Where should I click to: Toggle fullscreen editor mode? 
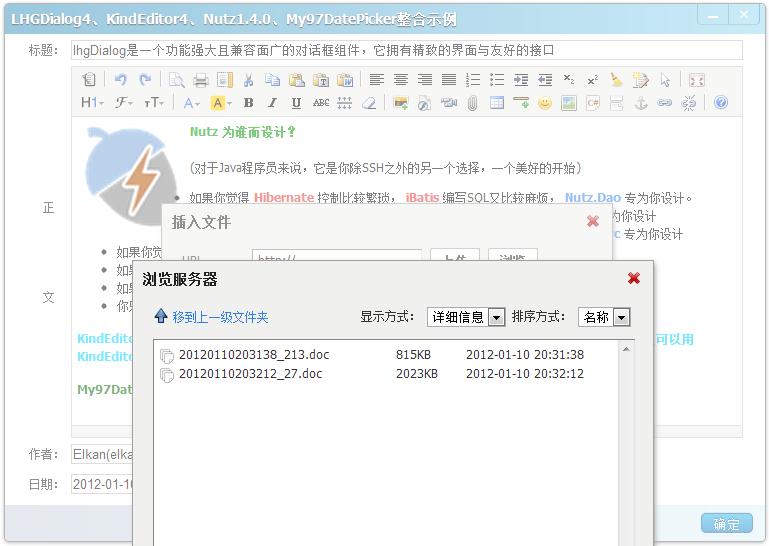point(696,79)
